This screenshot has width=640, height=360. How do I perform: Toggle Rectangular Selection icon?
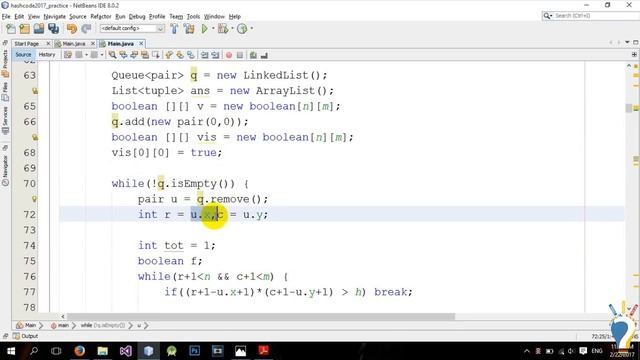(x=156, y=55)
